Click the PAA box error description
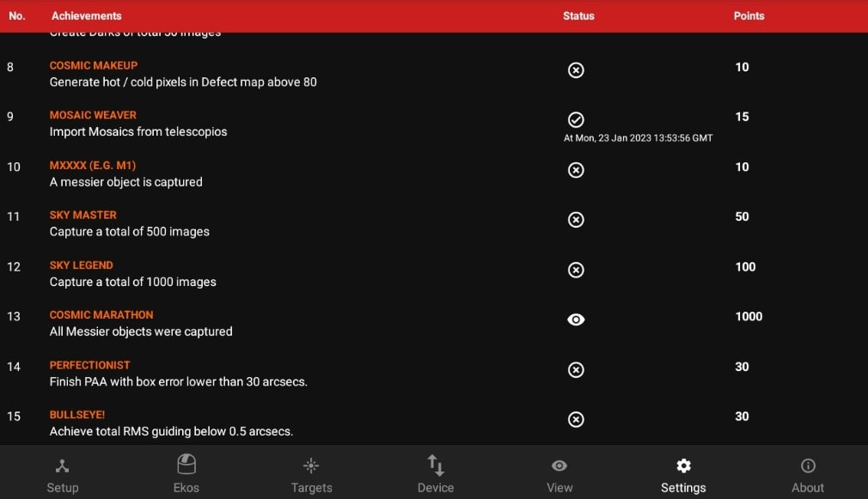 point(178,381)
